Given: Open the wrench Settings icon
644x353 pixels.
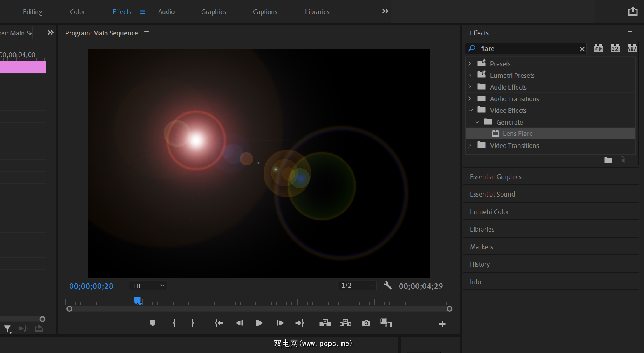Looking at the screenshot, I should [387, 286].
